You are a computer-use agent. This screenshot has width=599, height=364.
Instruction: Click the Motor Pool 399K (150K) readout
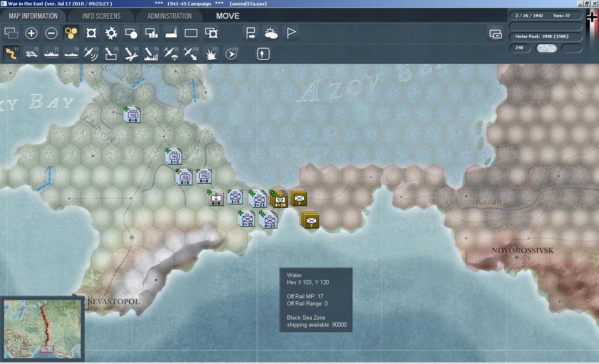click(542, 36)
